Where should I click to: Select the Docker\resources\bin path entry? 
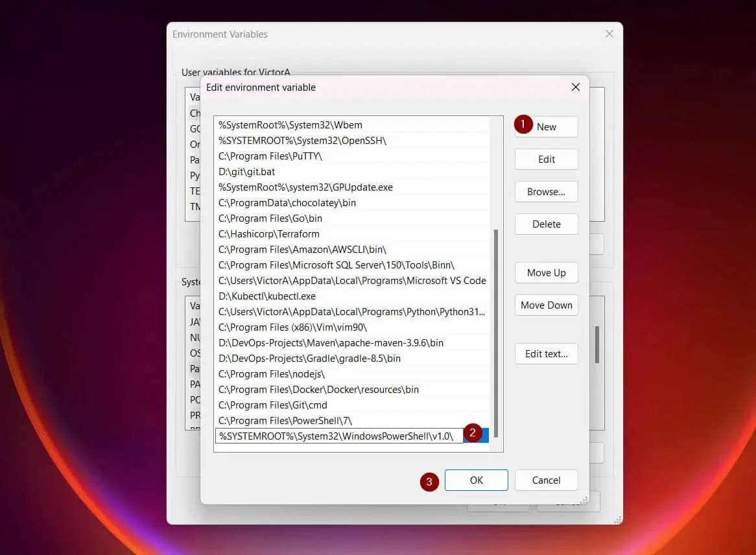click(x=352, y=389)
